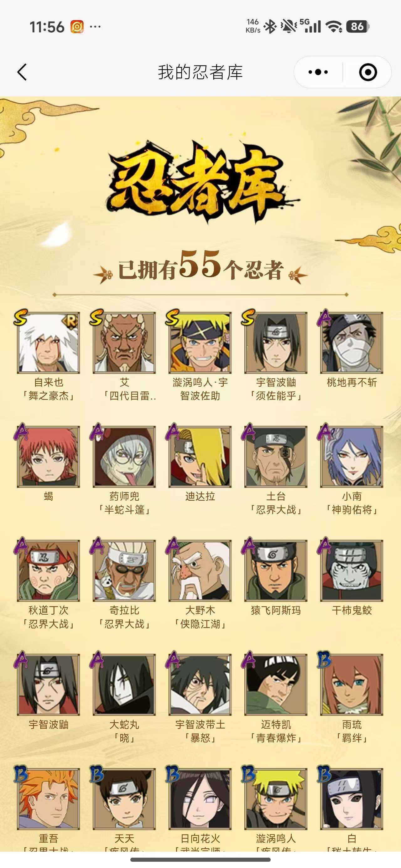
Task: Choose 小南「神驹佑将」portrait
Action: 352,457
